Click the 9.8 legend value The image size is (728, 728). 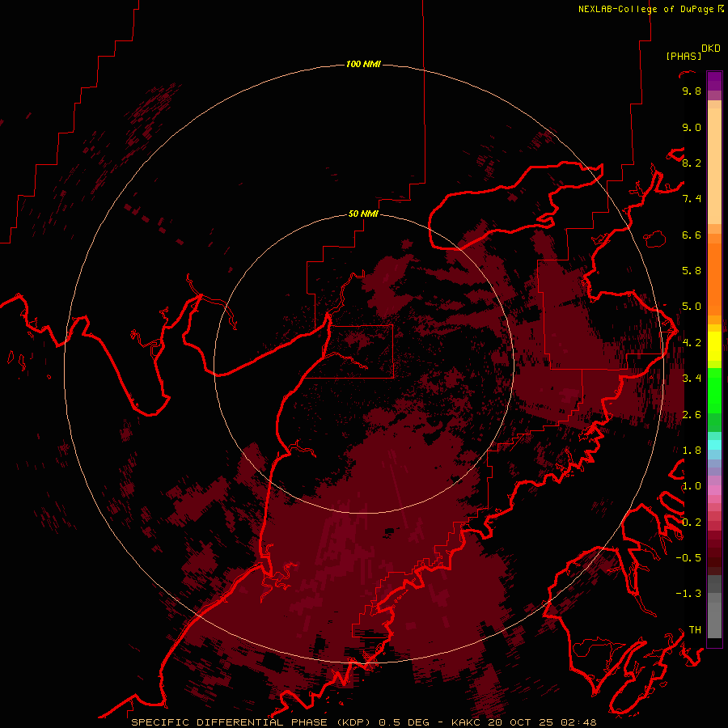[x=692, y=91]
